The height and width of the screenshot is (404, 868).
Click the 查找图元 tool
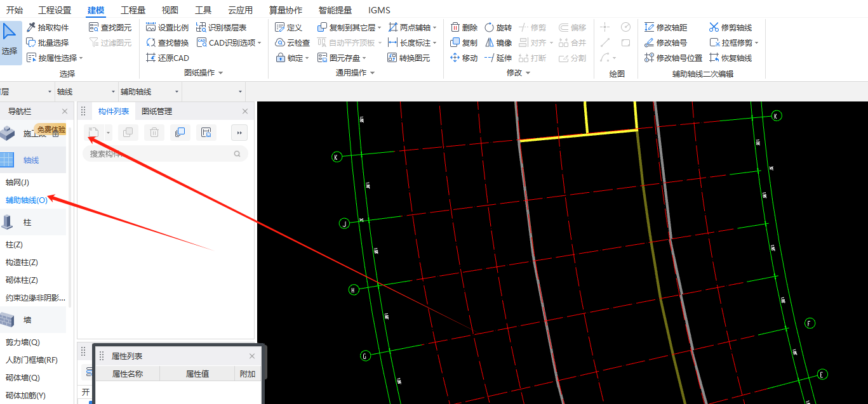[x=110, y=27]
